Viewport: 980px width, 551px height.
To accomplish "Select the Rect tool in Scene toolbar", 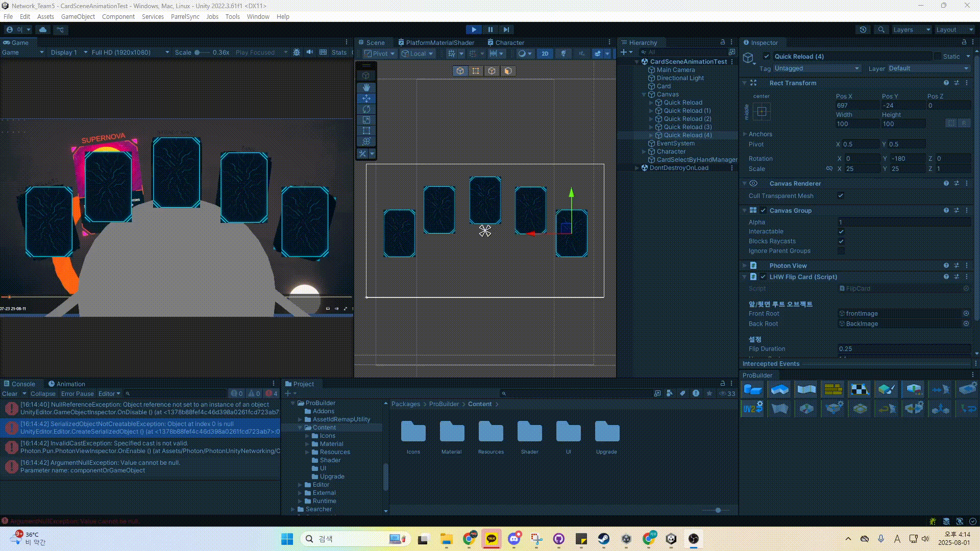I will pyautogui.click(x=366, y=131).
